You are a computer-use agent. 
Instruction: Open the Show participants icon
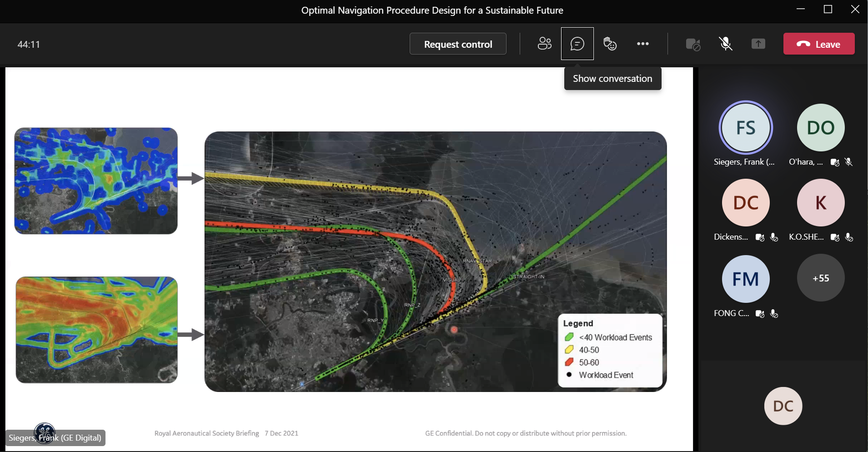click(x=544, y=44)
